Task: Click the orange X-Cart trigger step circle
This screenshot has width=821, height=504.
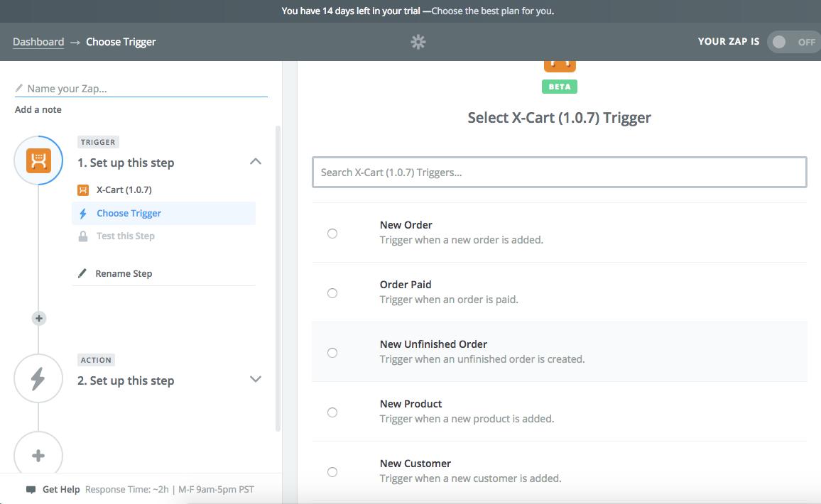Action: pos(39,160)
